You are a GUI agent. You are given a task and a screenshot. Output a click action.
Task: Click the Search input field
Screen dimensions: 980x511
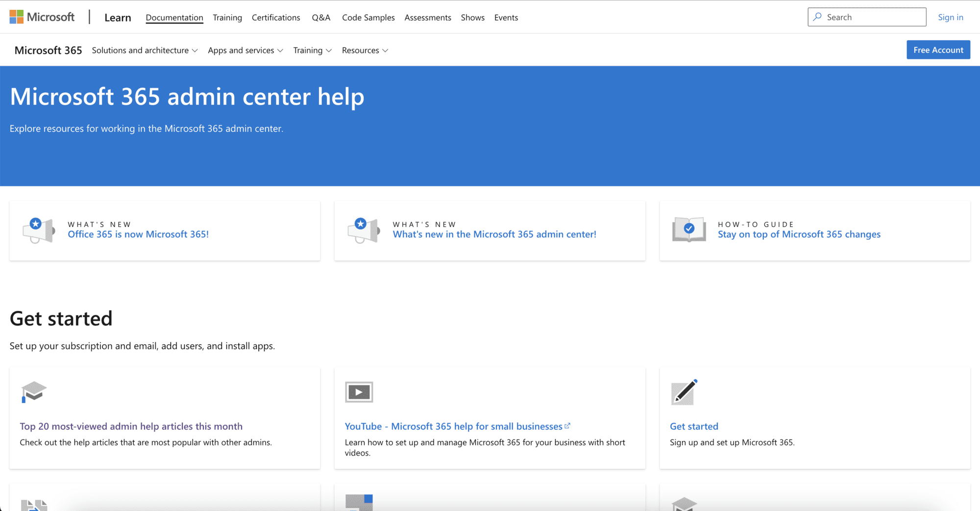pyautogui.click(x=867, y=17)
